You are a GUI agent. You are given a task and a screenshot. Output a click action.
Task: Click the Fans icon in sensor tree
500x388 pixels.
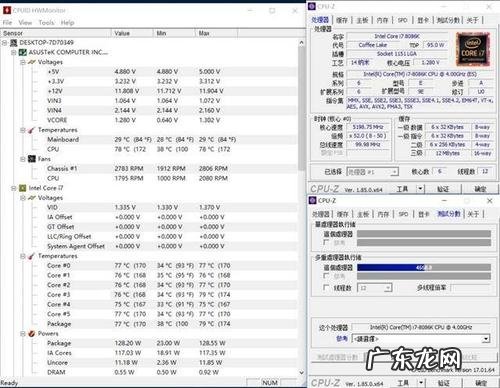click(32, 159)
